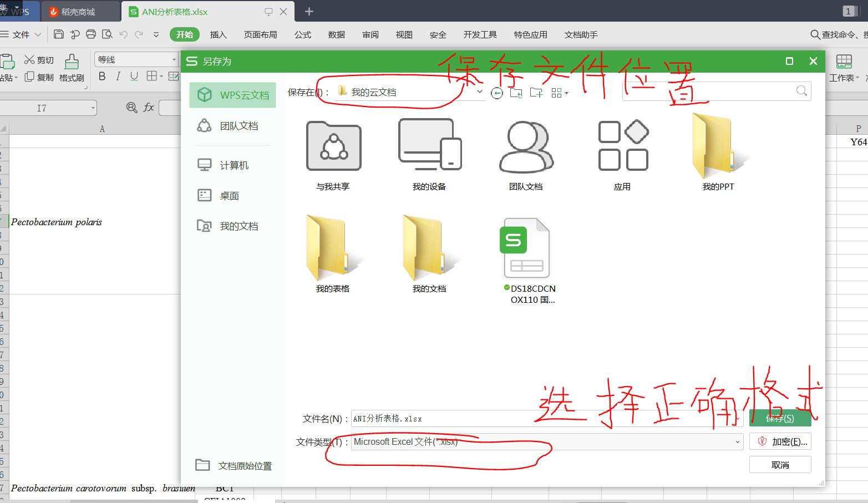Open the 文件类型 file format dropdown
The width and height of the screenshot is (868, 503).
tap(738, 442)
